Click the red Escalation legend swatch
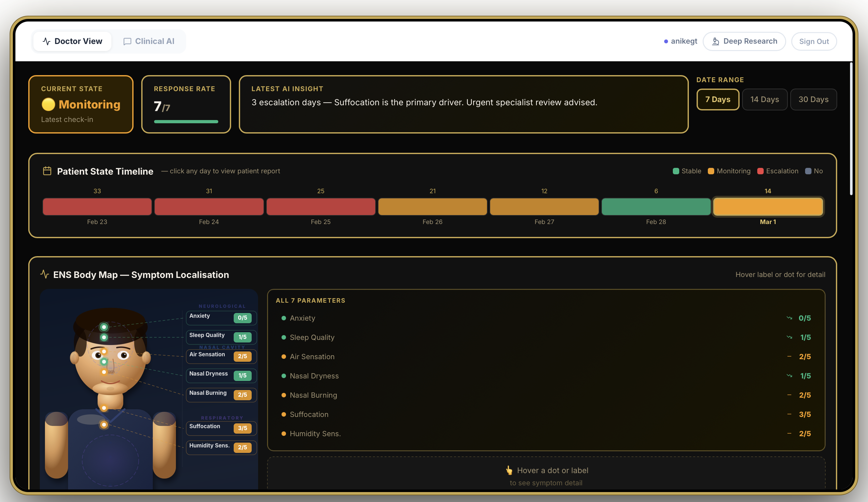The height and width of the screenshot is (502, 868). (x=760, y=171)
